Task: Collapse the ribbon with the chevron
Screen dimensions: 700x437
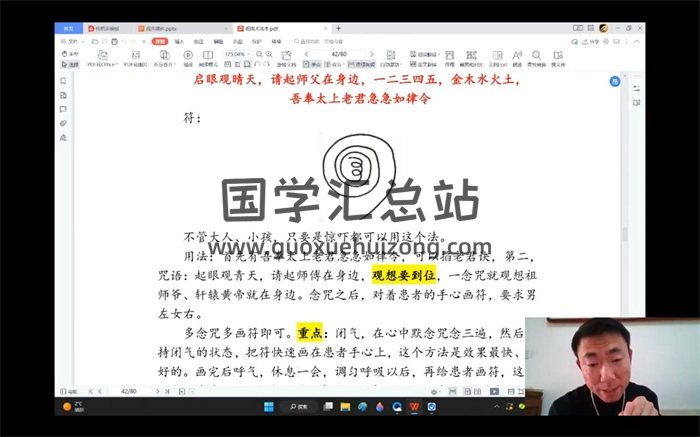Action: coord(637,42)
